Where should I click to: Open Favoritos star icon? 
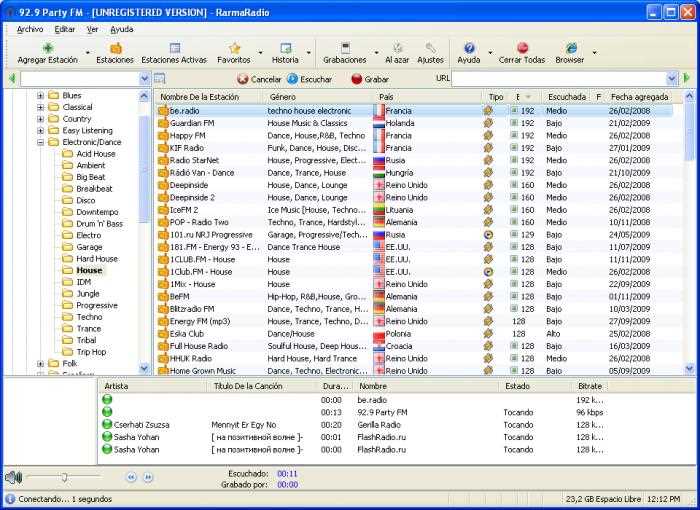(234, 48)
